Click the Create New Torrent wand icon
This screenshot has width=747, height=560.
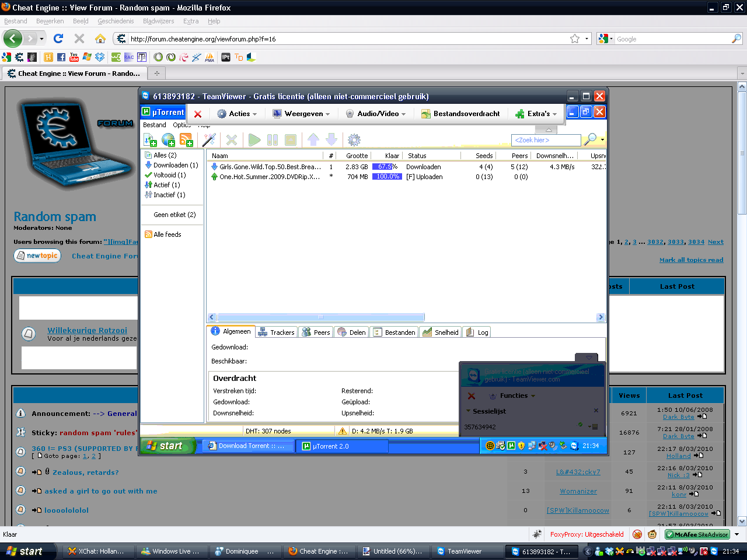pyautogui.click(x=209, y=140)
